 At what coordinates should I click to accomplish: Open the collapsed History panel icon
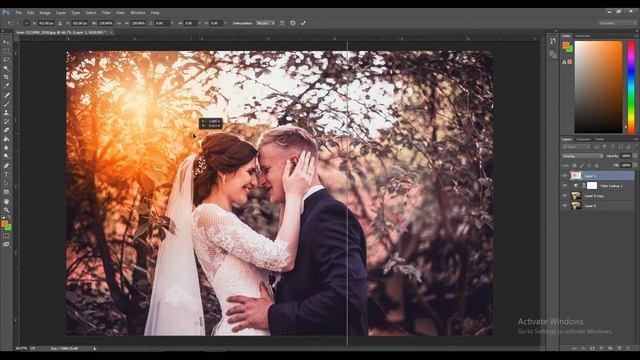pos(553,41)
